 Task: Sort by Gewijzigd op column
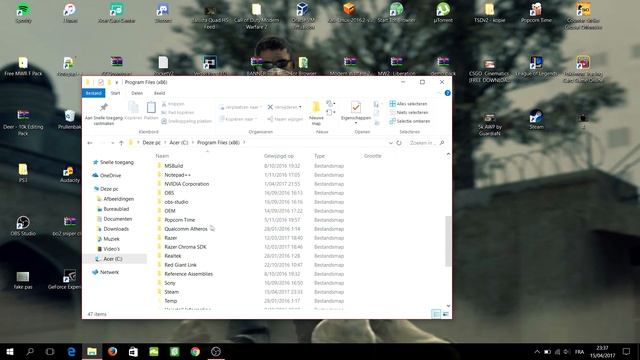click(279, 156)
